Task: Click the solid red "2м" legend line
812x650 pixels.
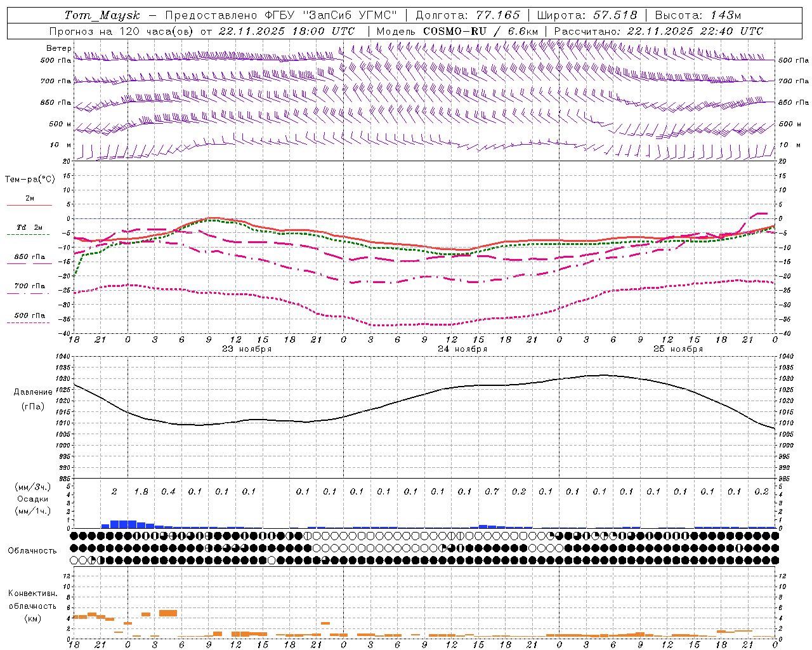Action: coord(29,206)
